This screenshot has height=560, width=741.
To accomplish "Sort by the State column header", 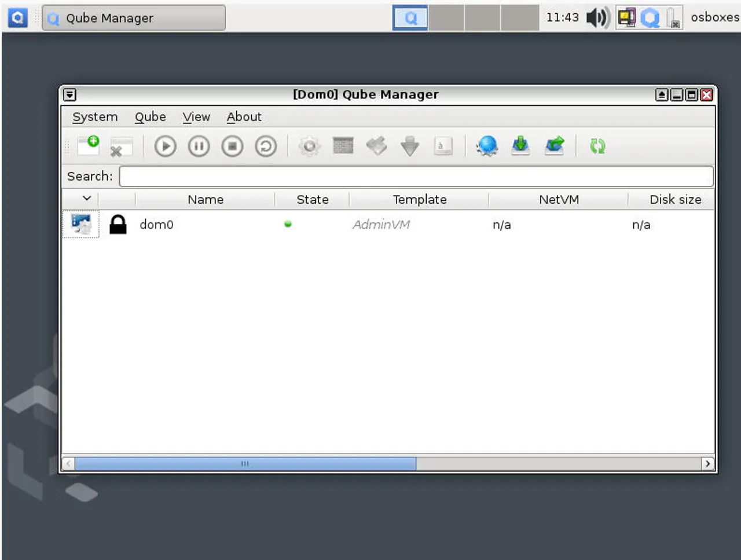I will (x=312, y=200).
